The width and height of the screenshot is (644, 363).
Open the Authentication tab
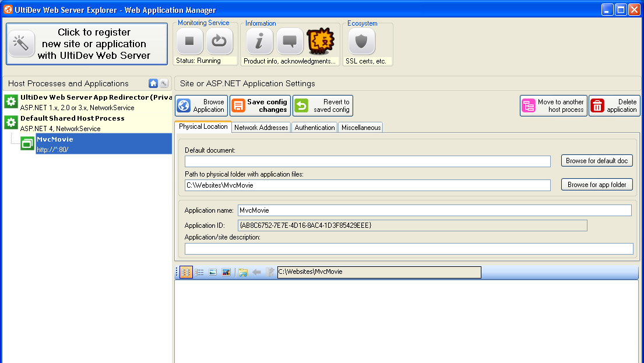pos(315,127)
